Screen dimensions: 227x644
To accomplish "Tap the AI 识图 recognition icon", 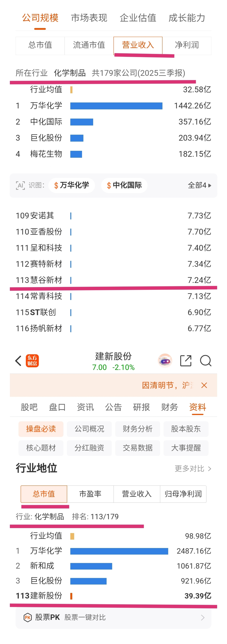I will pos(20,185).
